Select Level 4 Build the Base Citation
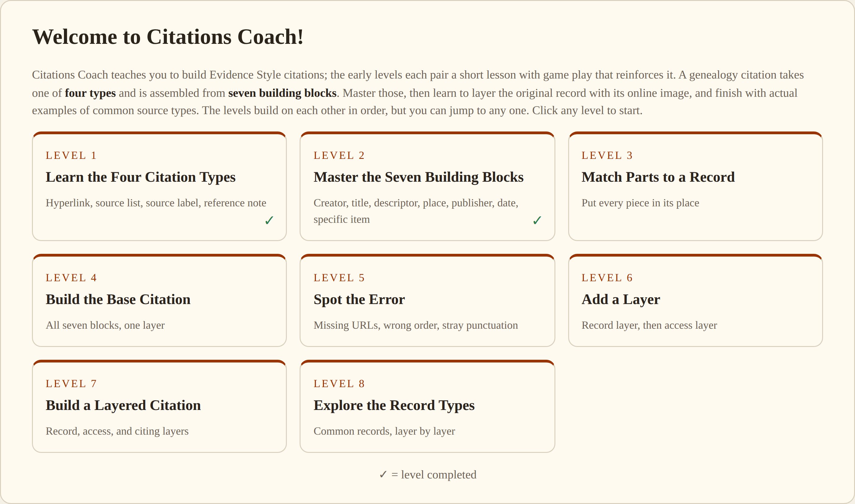Screen dimensions: 855x504 pyautogui.click(x=159, y=300)
